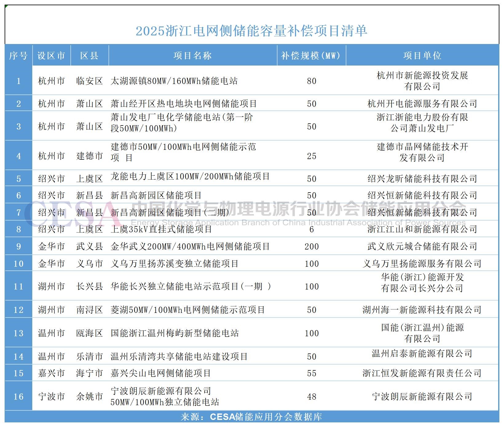The width and height of the screenshot is (504, 427).
Task: Select the 上虞35kV直挂式储能项目 cell
Action: point(161,229)
